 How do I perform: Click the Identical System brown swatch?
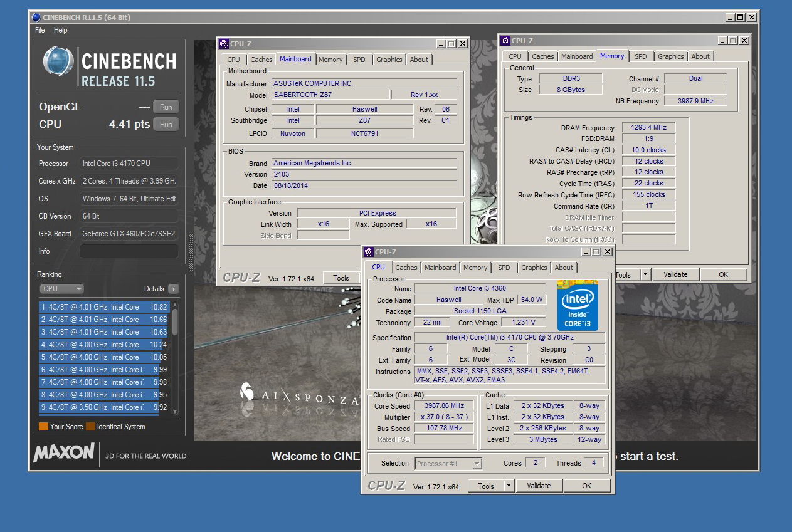pos(90,427)
